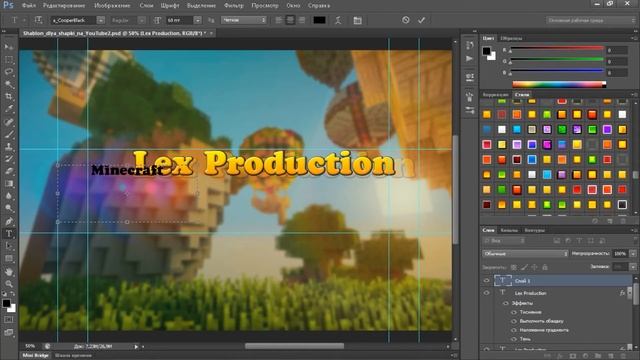Viewport: 640px width, 360px height.
Task: Click the Create Warped Text icon
Action: (x=338, y=20)
